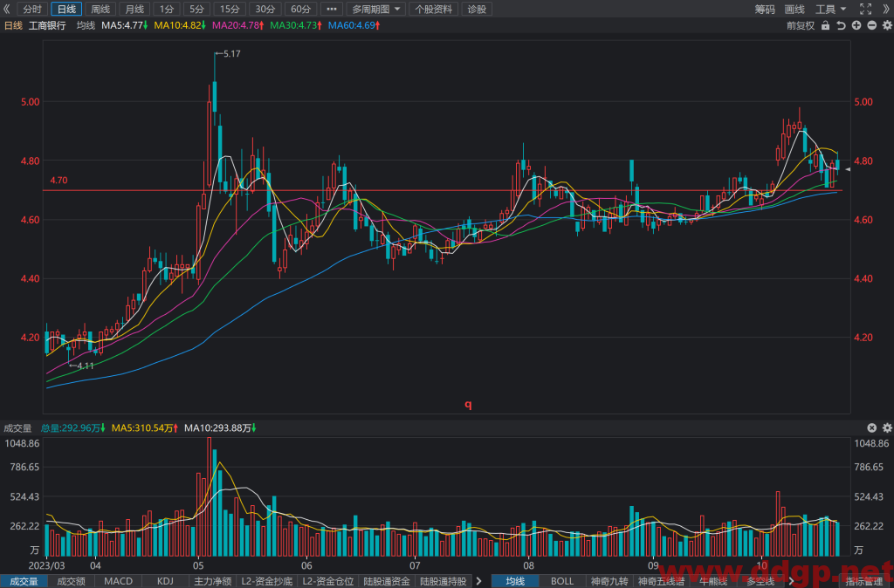894x588 pixels.
Task: Select 成交量 indicator tab
Action: tap(24, 581)
